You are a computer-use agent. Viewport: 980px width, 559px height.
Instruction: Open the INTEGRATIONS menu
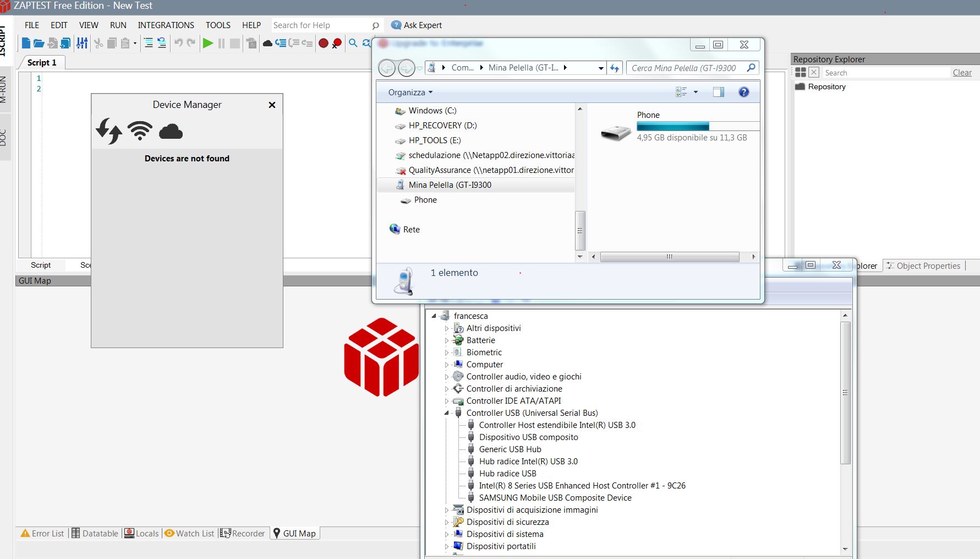166,25
